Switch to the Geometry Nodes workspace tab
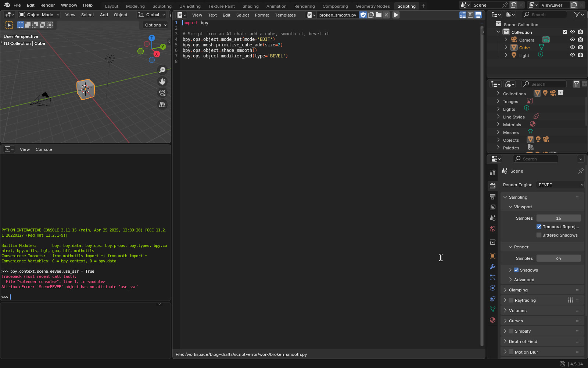This screenshot has width=588, height=368. click(373, 6)
